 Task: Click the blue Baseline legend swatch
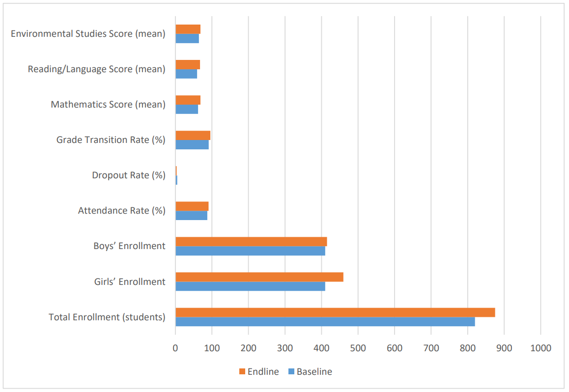pyautogui.click(x=290, y=372)
